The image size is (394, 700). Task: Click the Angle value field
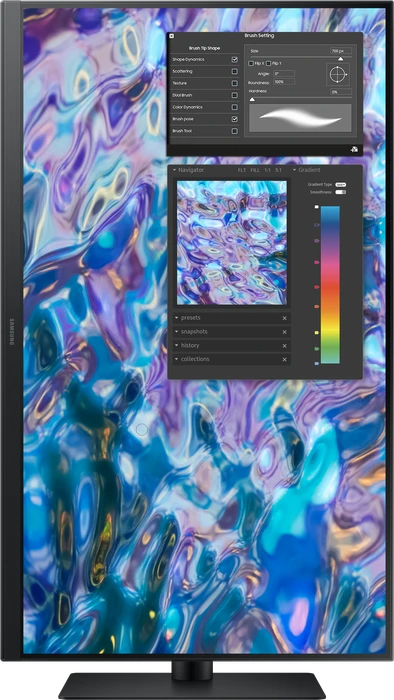point(284,73)
